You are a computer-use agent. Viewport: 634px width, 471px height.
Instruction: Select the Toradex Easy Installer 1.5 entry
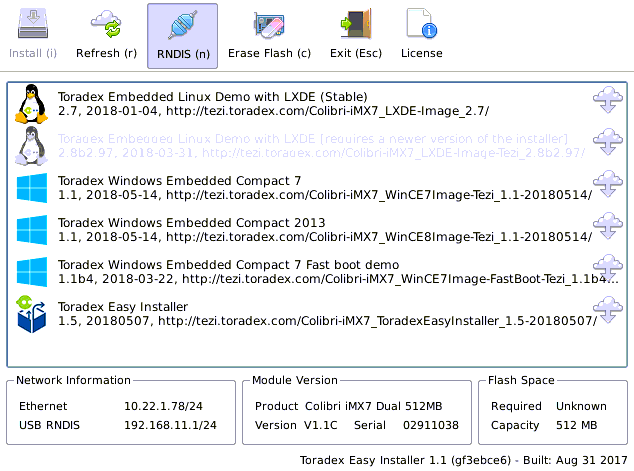(300, 313)
